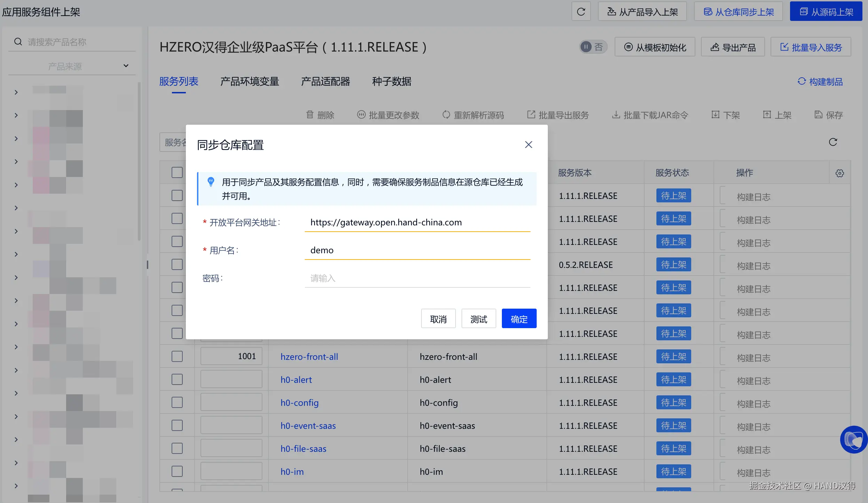The image size is (868, 503).
Task: Click the 构建制品 rebuild icon link
Action: tap(820, 82)
